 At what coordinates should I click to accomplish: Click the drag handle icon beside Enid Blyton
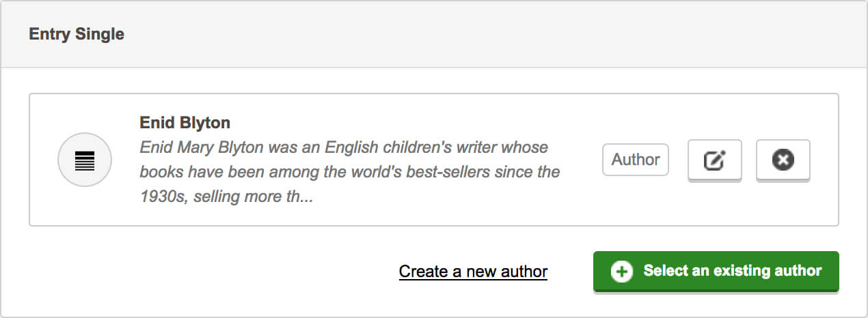pos(85,160)
